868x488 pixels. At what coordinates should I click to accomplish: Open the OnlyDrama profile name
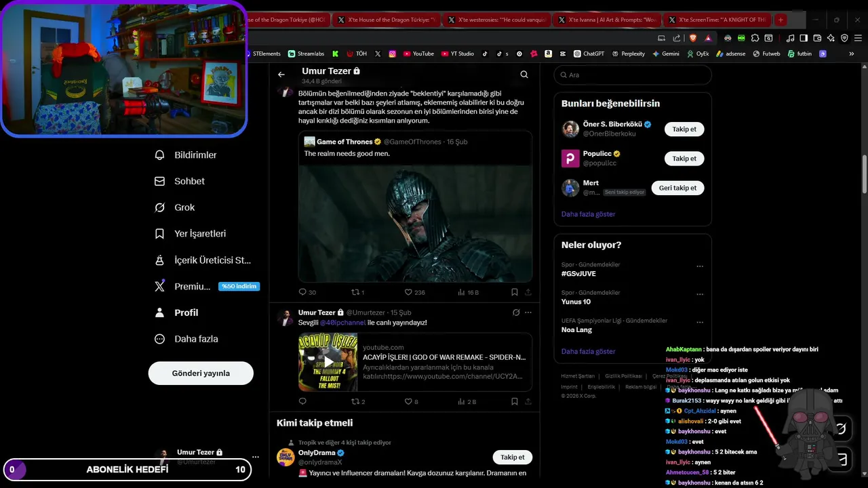(x=317, y=453)
